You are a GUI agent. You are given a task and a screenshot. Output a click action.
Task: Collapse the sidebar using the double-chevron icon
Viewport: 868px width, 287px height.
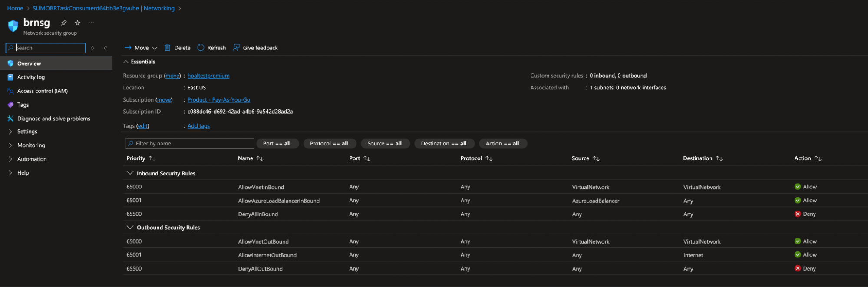[x=106, y=48]
